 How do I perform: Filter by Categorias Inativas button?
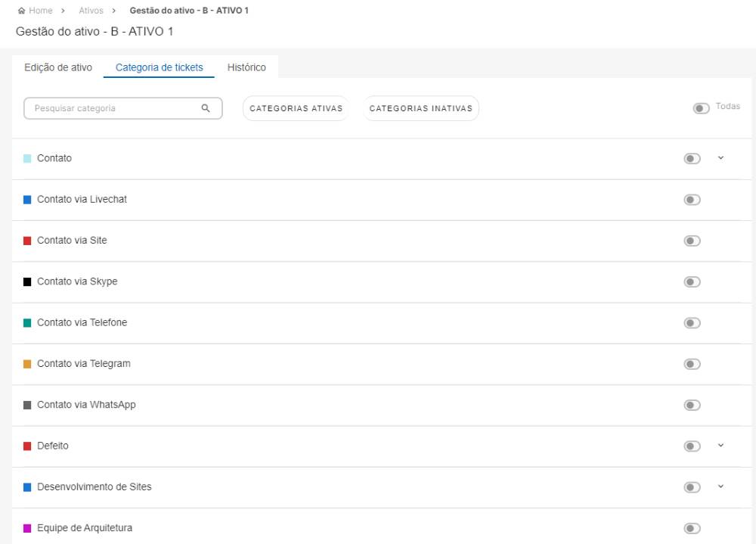coord(420,108)
